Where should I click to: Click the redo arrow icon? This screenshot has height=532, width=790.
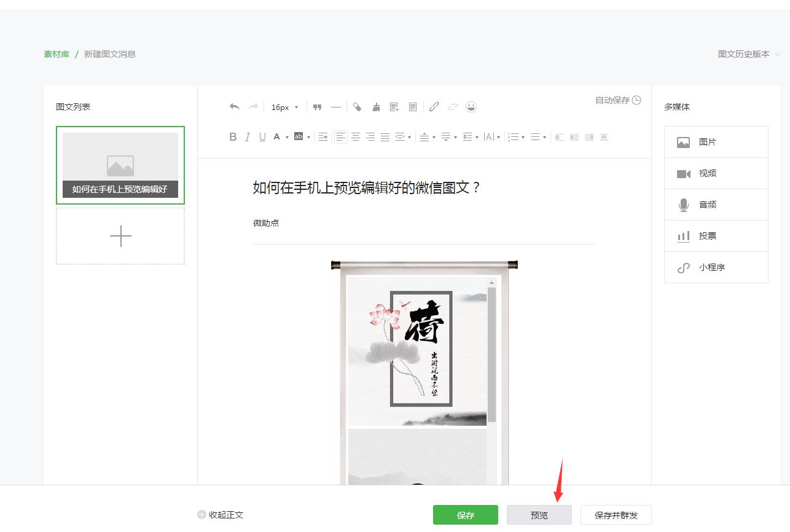click(252, 107)
